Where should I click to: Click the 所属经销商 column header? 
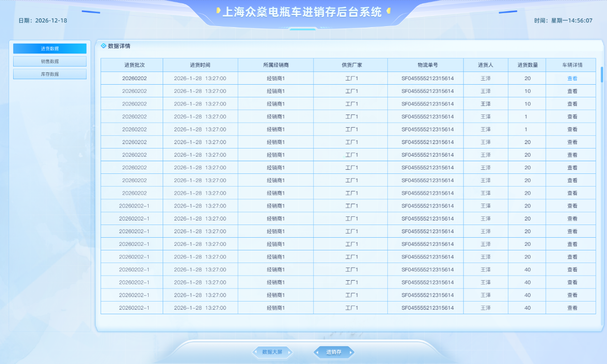click(x=276, y=65)
